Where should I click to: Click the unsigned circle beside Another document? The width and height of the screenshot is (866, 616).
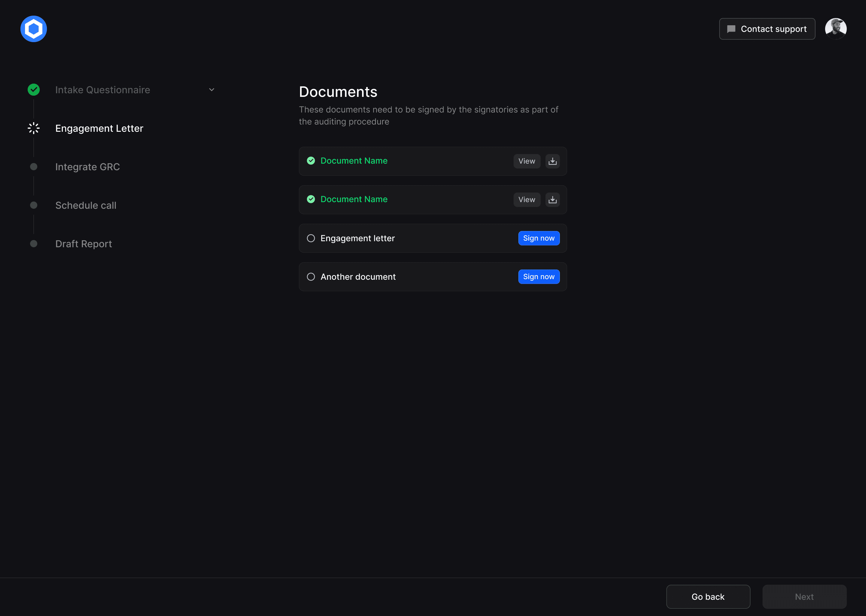[x=311, y=277]
